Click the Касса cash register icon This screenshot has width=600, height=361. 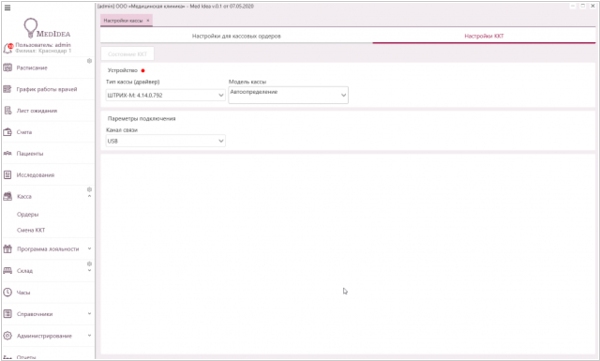coord(8,196)
